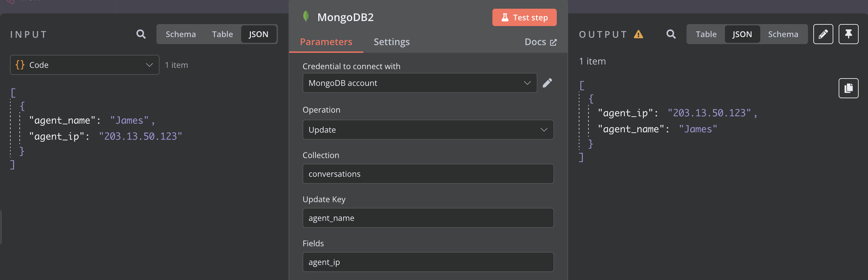The width and height of the screenshot is (868, 280).
Task: Switch output view to Schema
Action: click(x=783, y=34)
